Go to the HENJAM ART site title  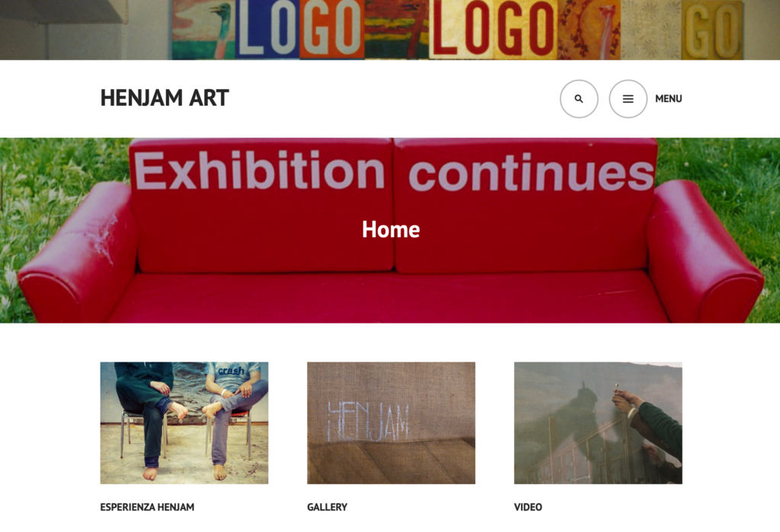165,98
